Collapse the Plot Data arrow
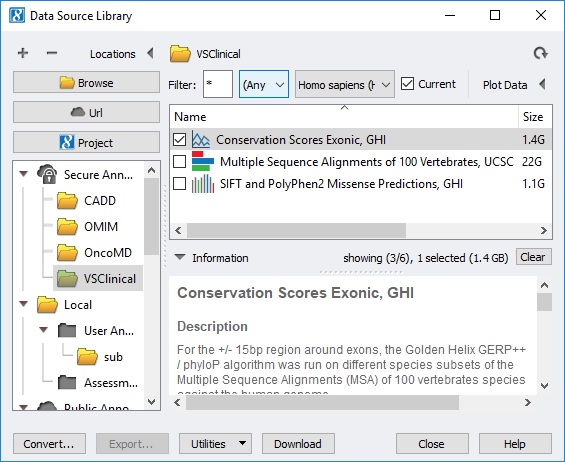 point(542,84)
